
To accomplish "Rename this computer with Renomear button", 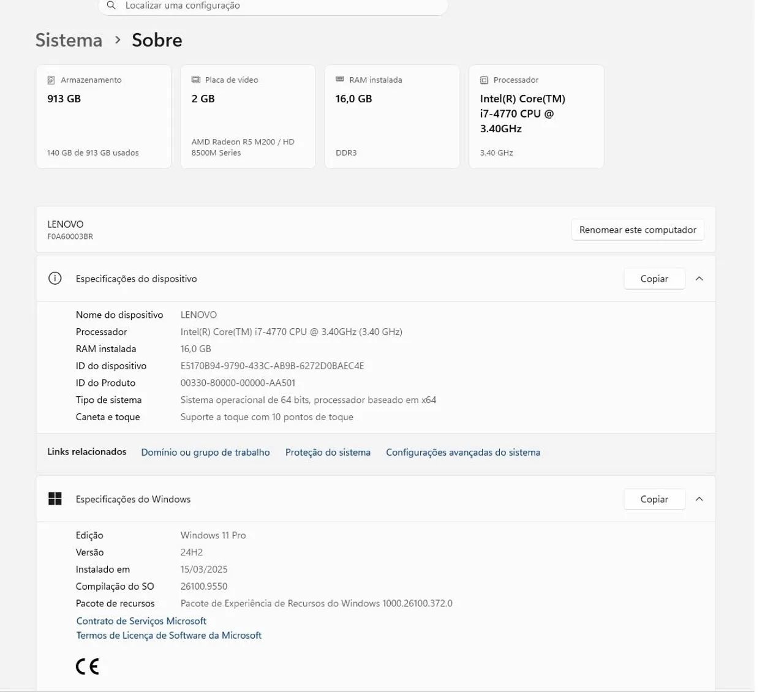I will 638,230.
